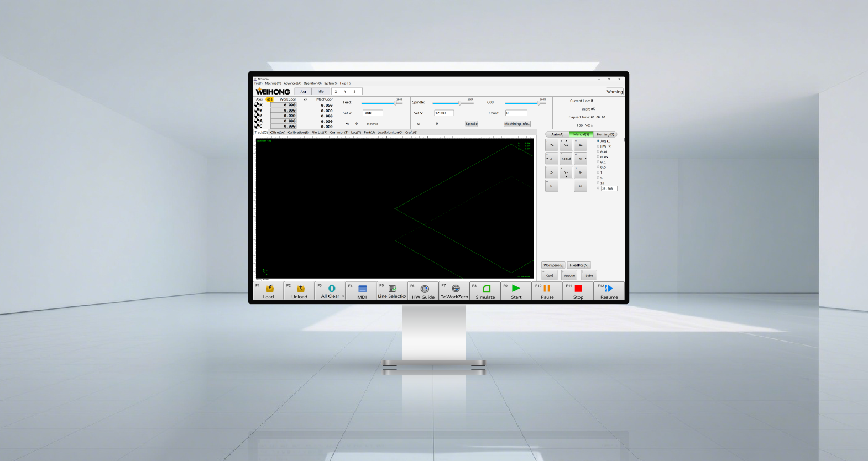Expand the All Clear dropdown arrow
This screenshot has height=461, width=868.
(343, 297)
